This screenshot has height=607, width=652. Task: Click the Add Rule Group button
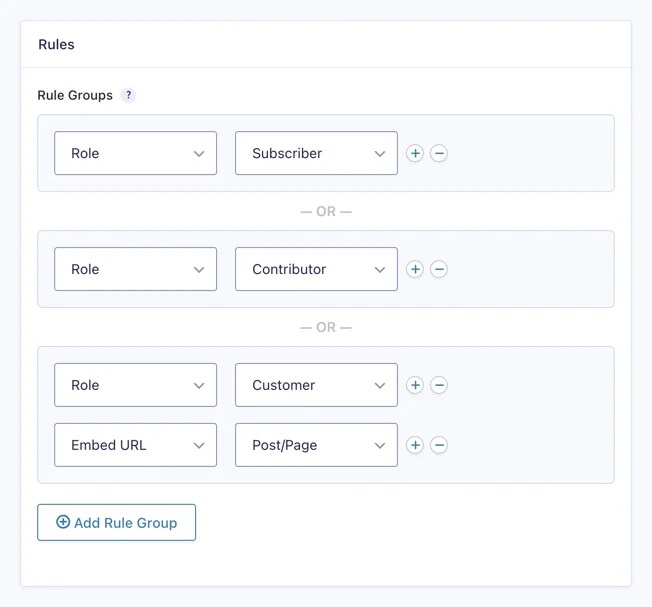click(116, 522)
